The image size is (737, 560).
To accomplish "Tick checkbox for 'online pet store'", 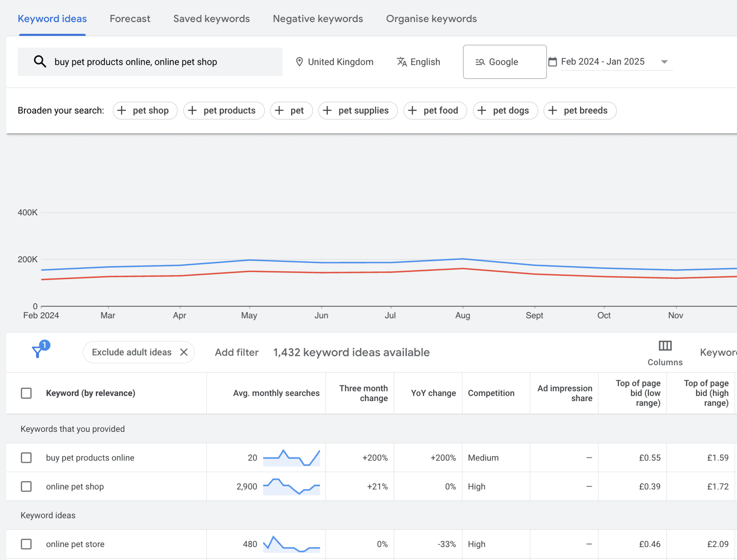I will pos(26,544).
